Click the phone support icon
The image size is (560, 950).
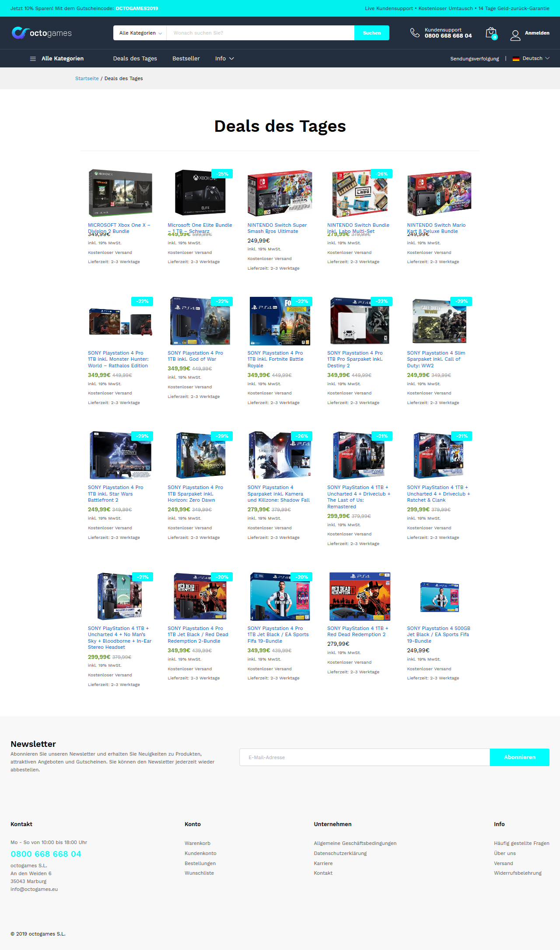(x=415, y=33)
